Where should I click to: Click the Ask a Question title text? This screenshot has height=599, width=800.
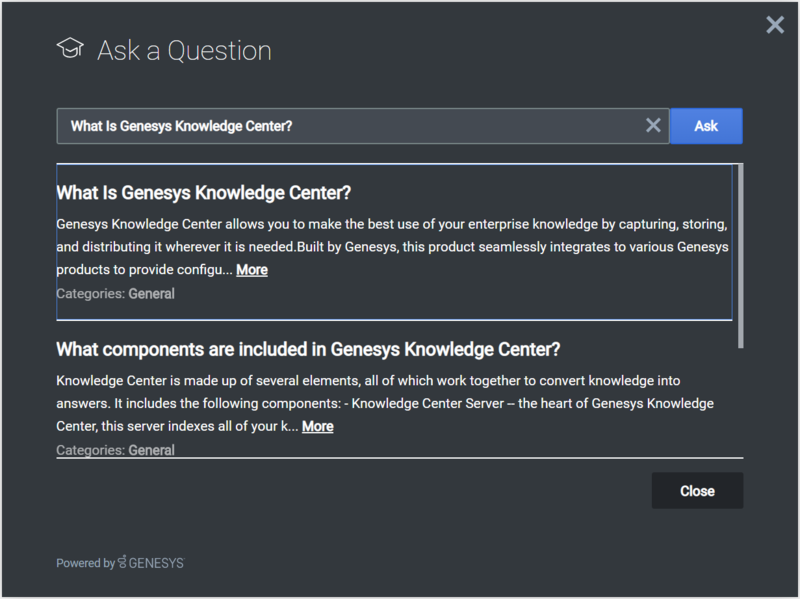[x=183, y=49]
